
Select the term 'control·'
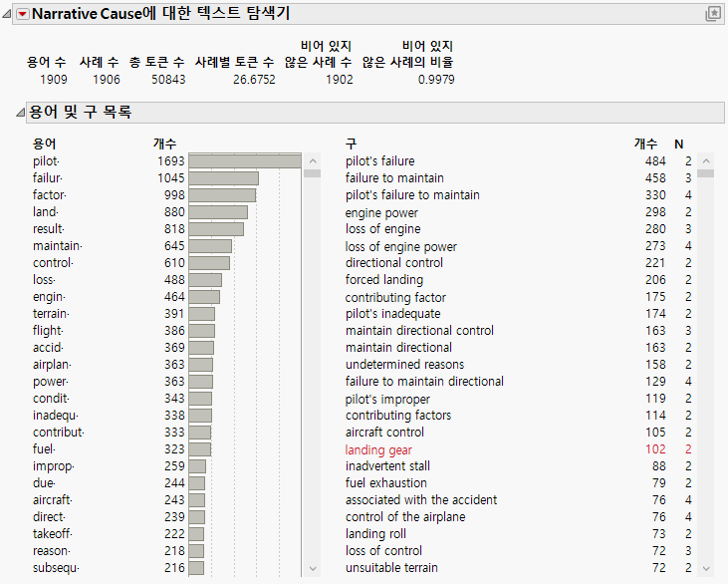(53, 263)
